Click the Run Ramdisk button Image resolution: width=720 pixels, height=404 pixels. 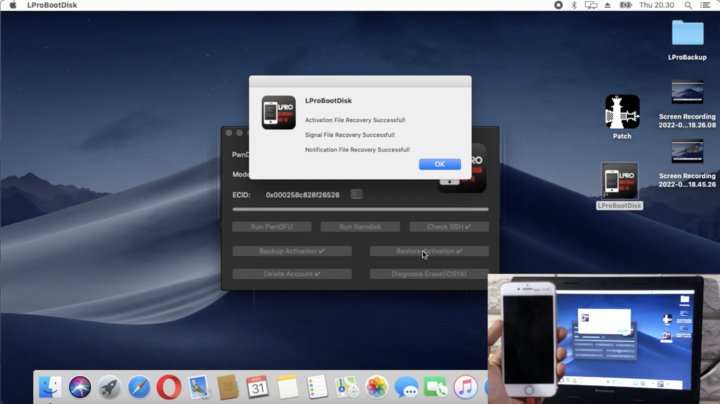(x=360, y=227)
